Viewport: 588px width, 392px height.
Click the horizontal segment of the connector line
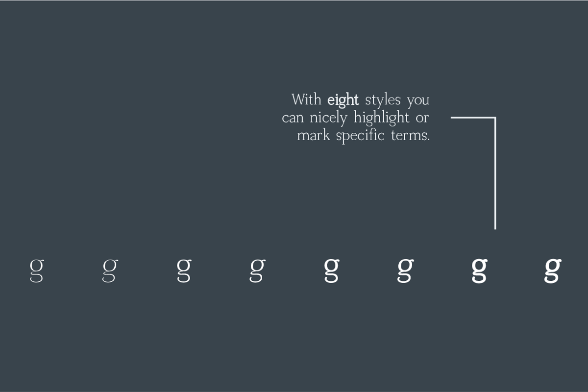coord(471,118)
